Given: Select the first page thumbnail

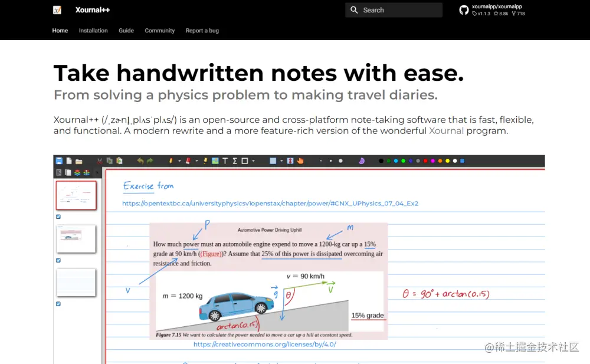Looking at the screenshot, I should [76, 195].
